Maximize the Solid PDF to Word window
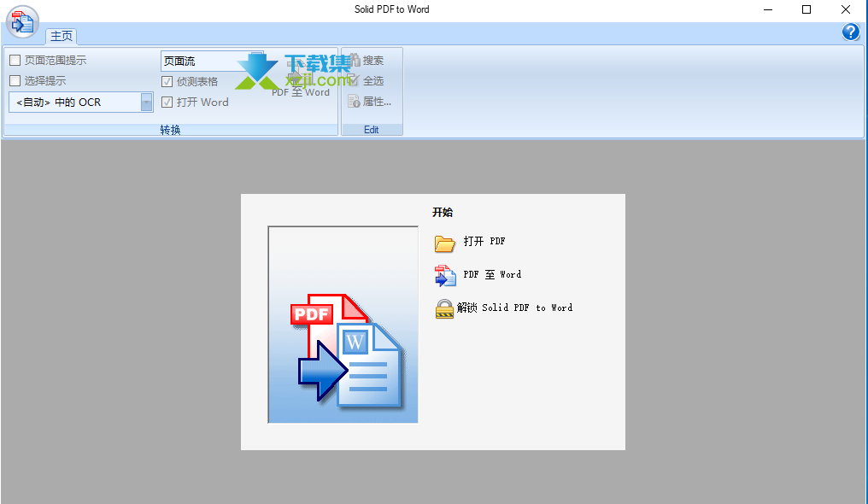This screenshot has height=504, width=868. pyautogui.click(x=806, y=9)
